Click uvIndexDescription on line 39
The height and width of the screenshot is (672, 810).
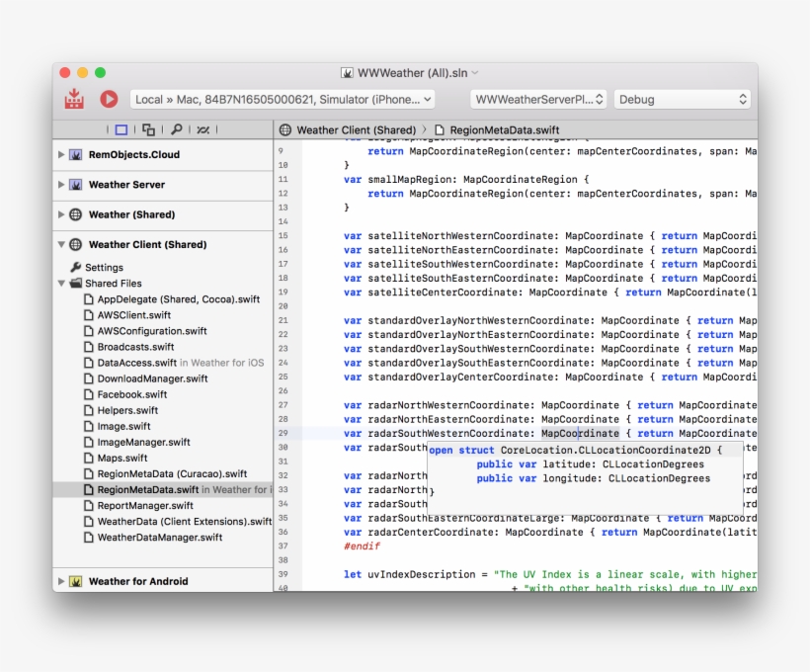click(x=421, y=574)
